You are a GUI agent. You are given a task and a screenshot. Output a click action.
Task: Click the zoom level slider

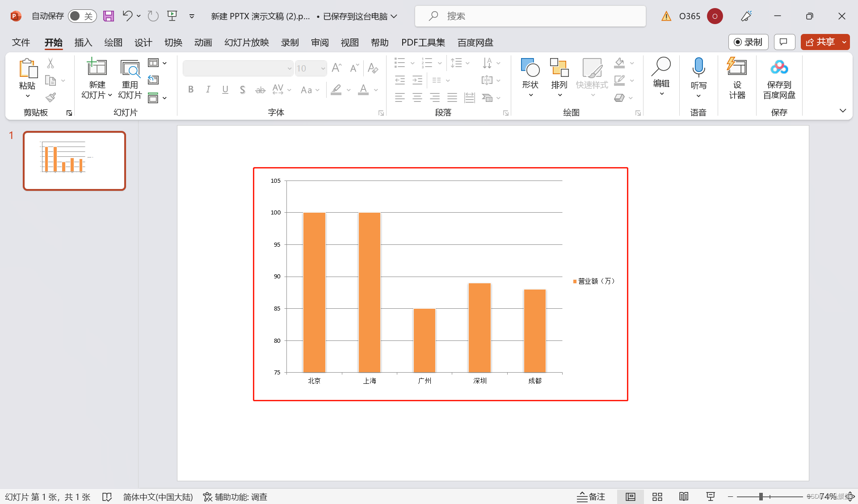[x=761, y=496]
